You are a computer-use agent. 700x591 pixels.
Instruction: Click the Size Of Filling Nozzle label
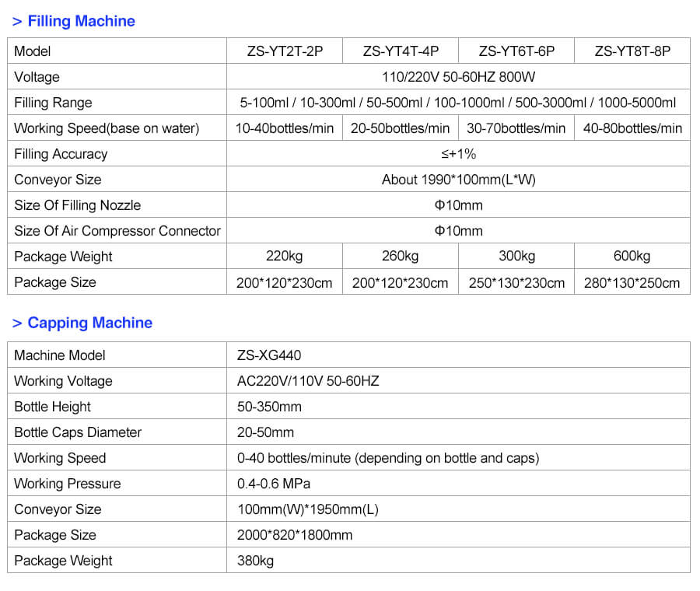tap(78, 205)
